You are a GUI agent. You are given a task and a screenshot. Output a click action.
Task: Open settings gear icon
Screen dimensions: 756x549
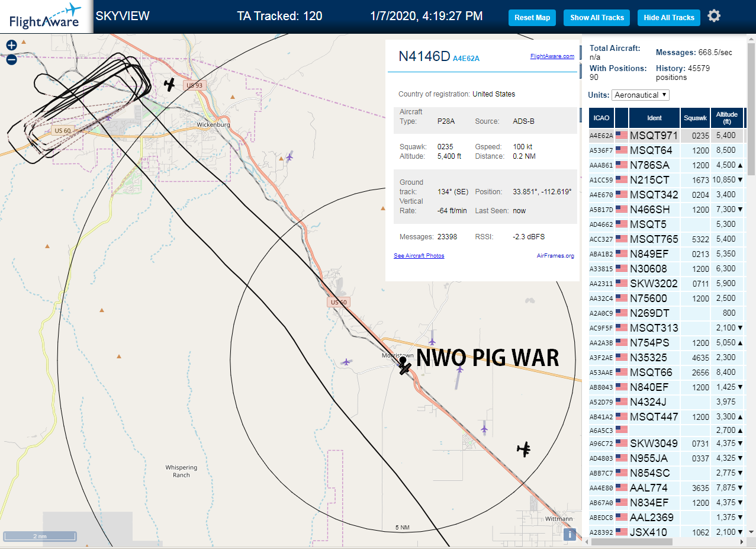pos(714,16)
